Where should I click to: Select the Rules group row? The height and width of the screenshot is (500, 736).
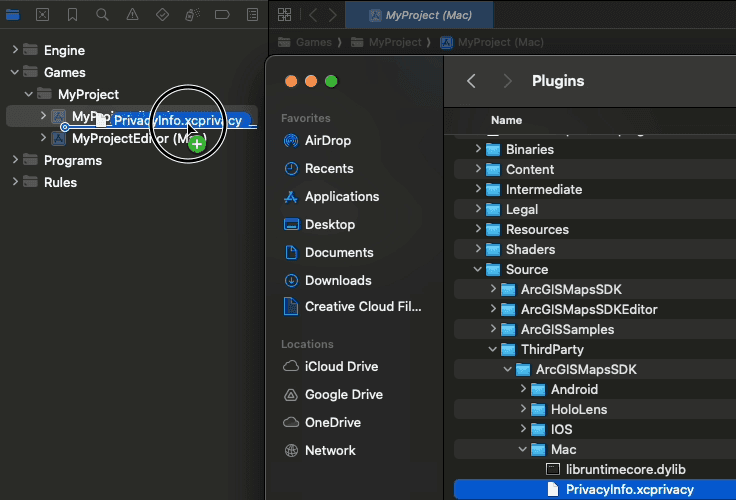(131, 182)
